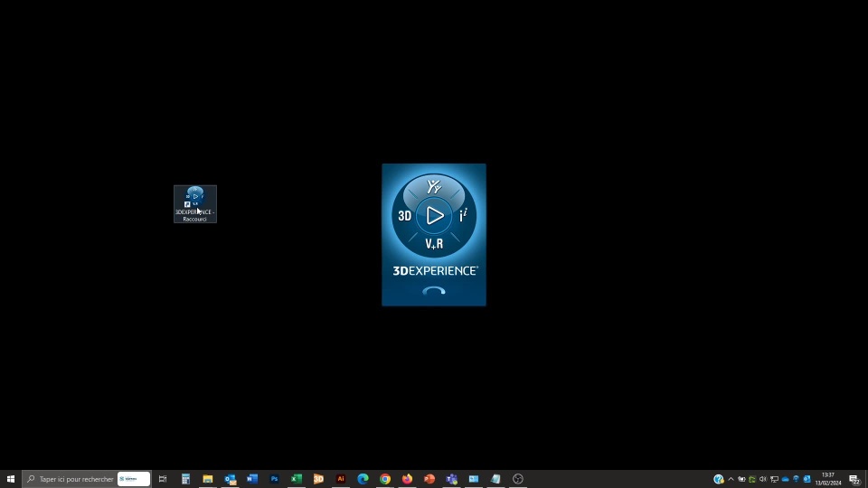
Task: Open Outlook from the taskbar
Action: click(x=231, y=479)
